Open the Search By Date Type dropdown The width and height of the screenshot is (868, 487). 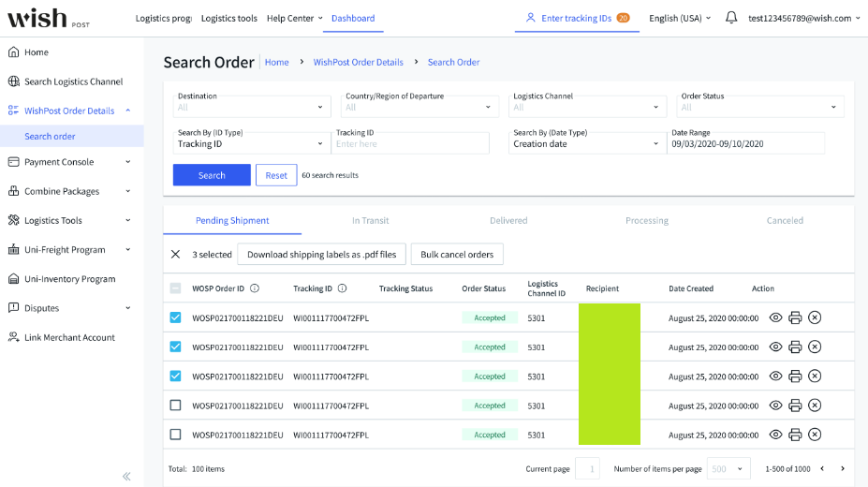click(x=585, y=143)
